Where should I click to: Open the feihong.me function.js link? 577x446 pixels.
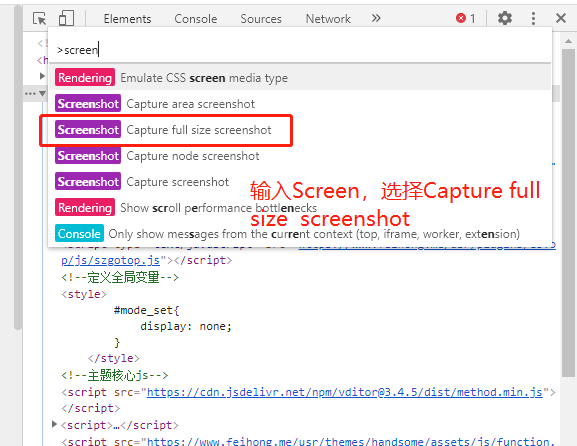pyautogui.click(x=351, y=441)
